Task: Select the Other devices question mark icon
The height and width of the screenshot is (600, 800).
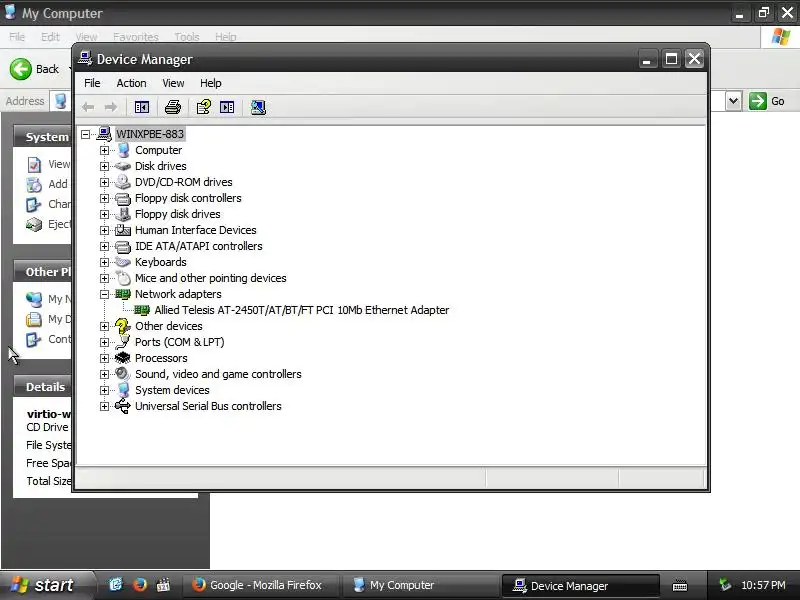Action: point(122,326)
